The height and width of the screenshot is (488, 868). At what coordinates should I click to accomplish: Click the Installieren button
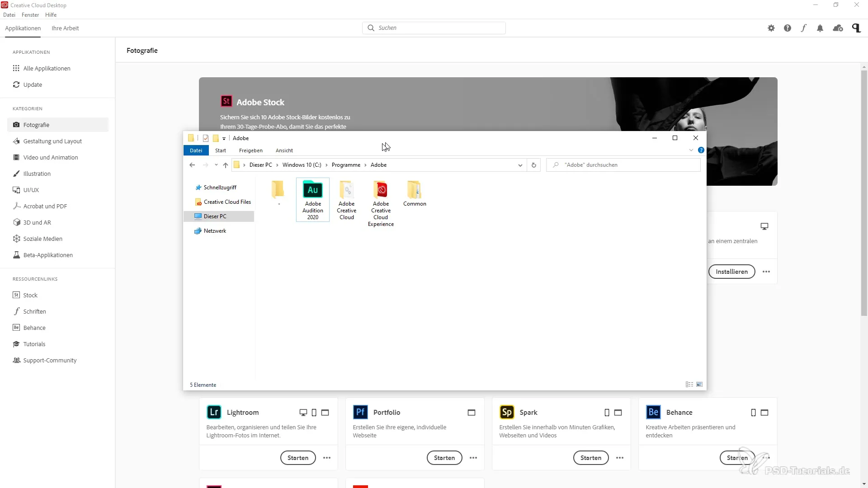point(731,272)
